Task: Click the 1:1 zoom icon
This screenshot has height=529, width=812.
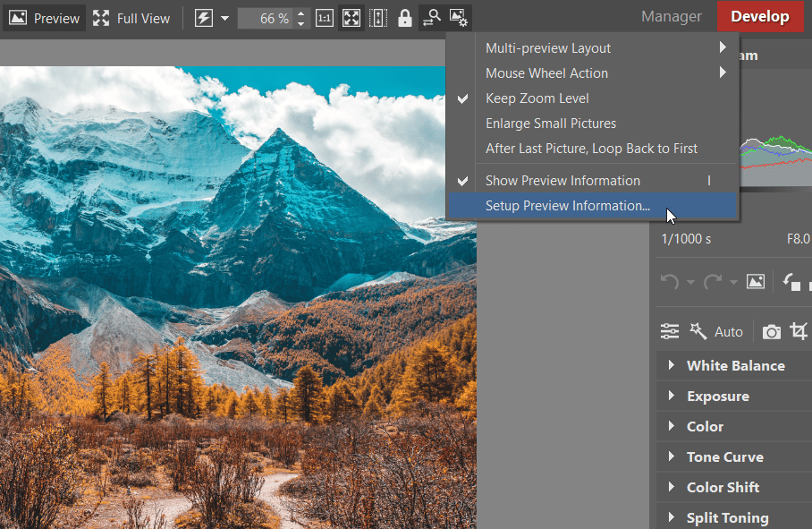Action: pyautogui.click(x=326, y=18)
